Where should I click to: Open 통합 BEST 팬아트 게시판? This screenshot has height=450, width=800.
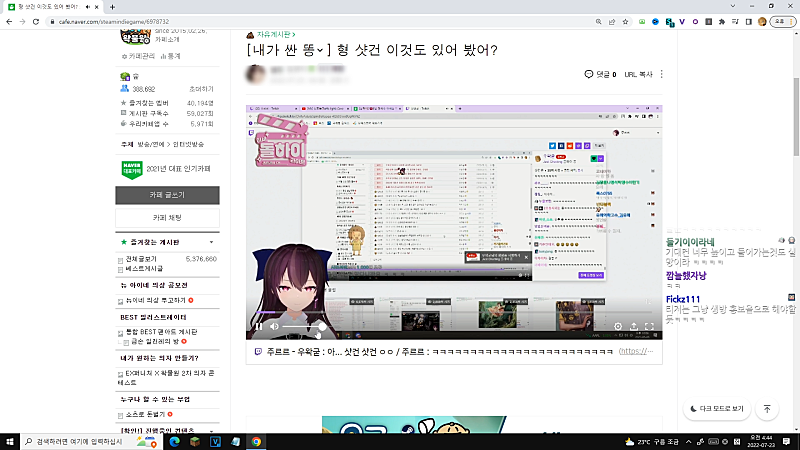tap(161, 332)
